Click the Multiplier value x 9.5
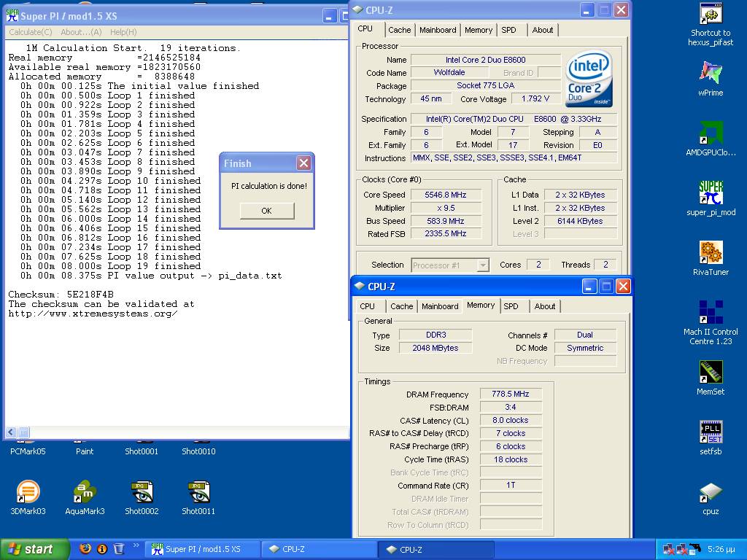This screenshot has width=747, height=560. 446,208
